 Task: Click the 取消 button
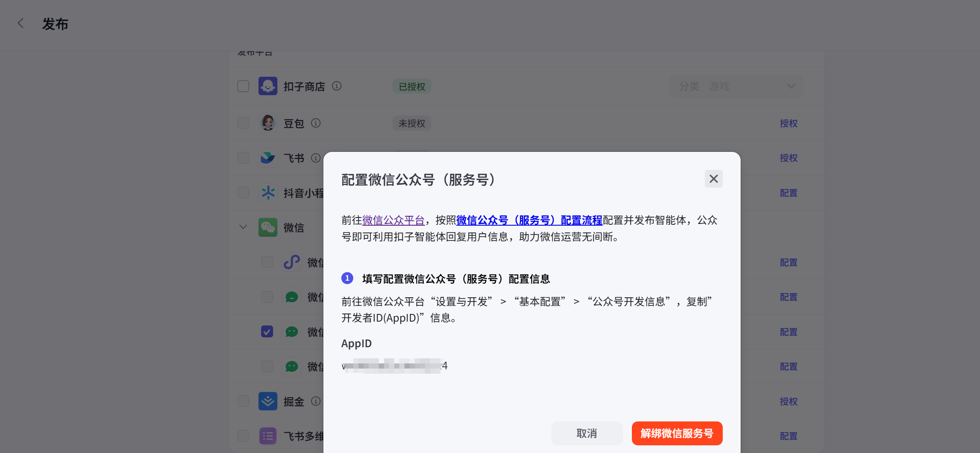(x=587, y=433)
